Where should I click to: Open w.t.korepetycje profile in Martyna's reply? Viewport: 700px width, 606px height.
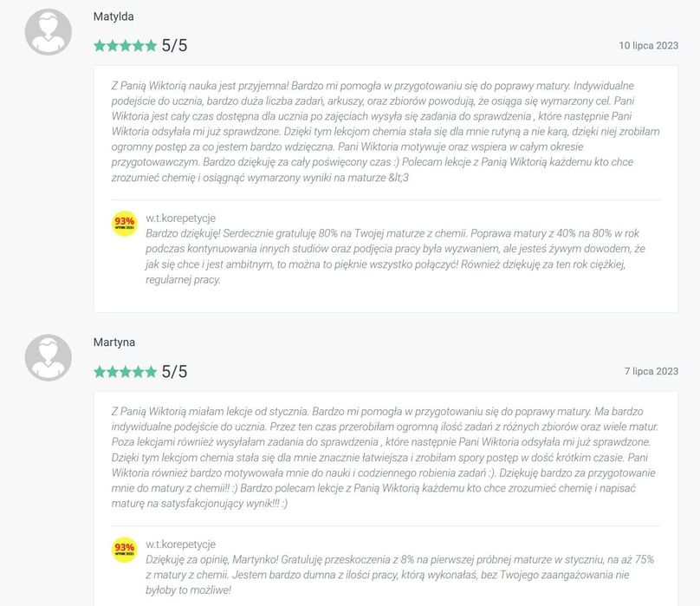click(180, 544)
